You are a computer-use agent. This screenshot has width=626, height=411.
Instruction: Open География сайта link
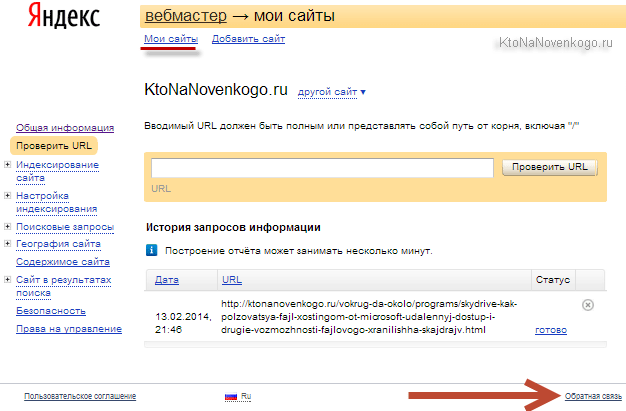tap(58, 244)
